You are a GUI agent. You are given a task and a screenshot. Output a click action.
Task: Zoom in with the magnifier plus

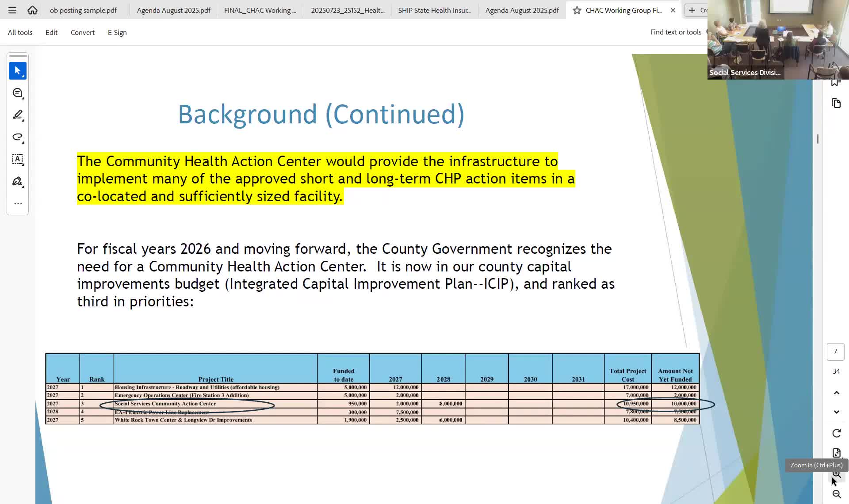coord(836,475)
